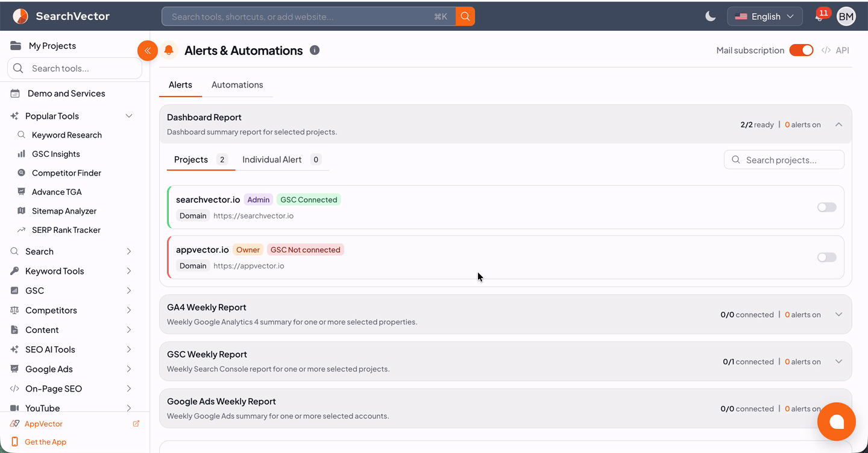This screenshot has width=868, height=453.
Task: Switch to the Alerts tab
Action: pos(180,85)
